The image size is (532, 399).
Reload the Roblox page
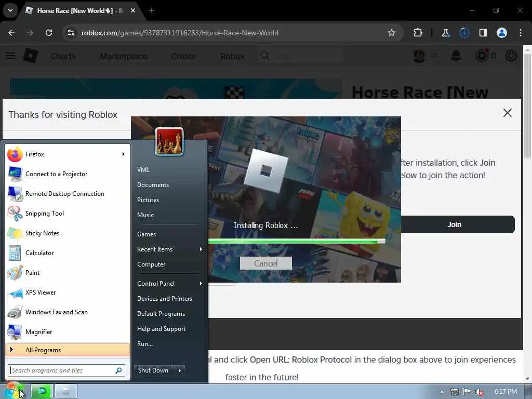pos(49,33)
